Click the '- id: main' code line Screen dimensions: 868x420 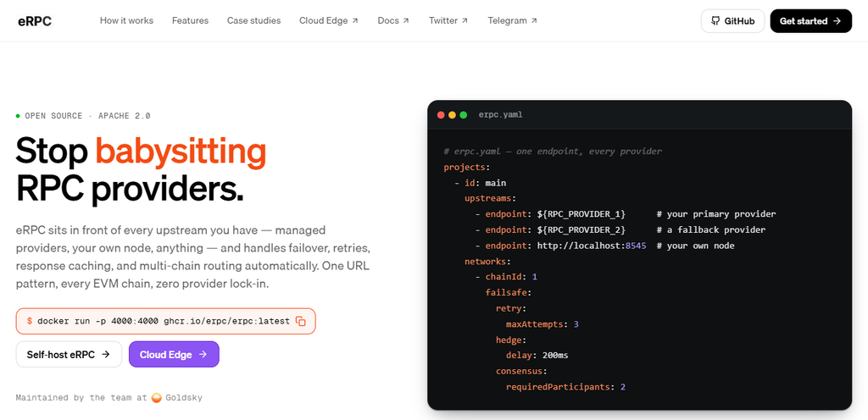click(x=480, y=183)
